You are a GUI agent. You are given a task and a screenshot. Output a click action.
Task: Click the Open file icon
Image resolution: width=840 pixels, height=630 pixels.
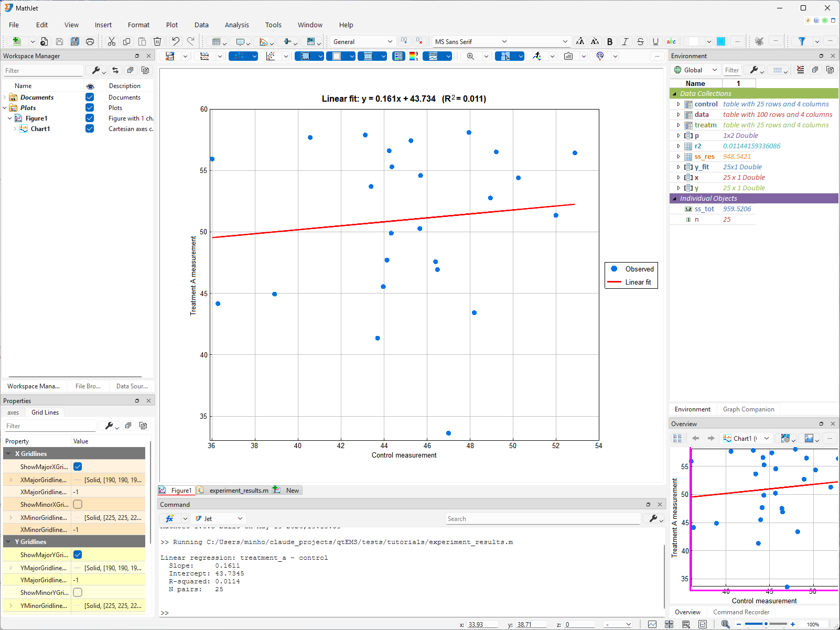click(44, 41)
